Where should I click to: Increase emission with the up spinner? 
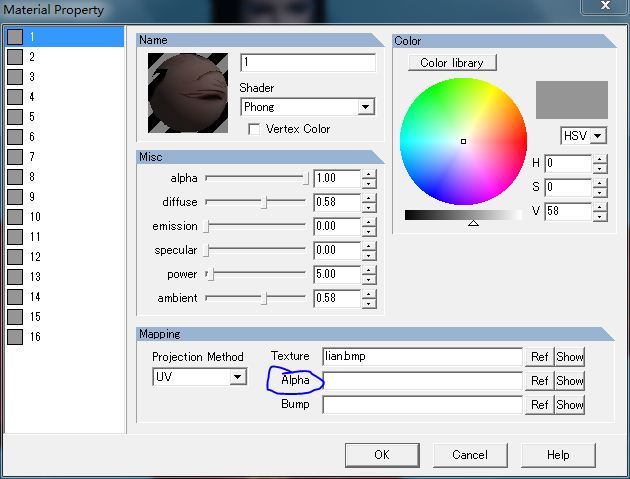368,222
